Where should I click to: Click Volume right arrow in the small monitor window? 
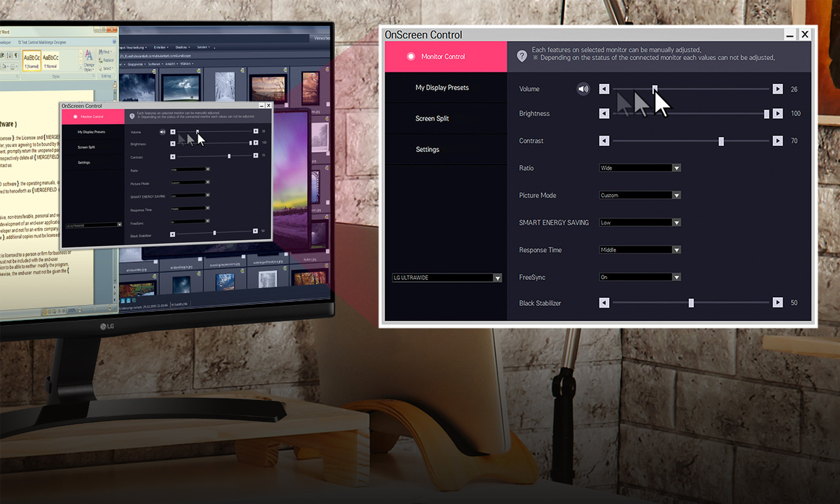point(256,131)
